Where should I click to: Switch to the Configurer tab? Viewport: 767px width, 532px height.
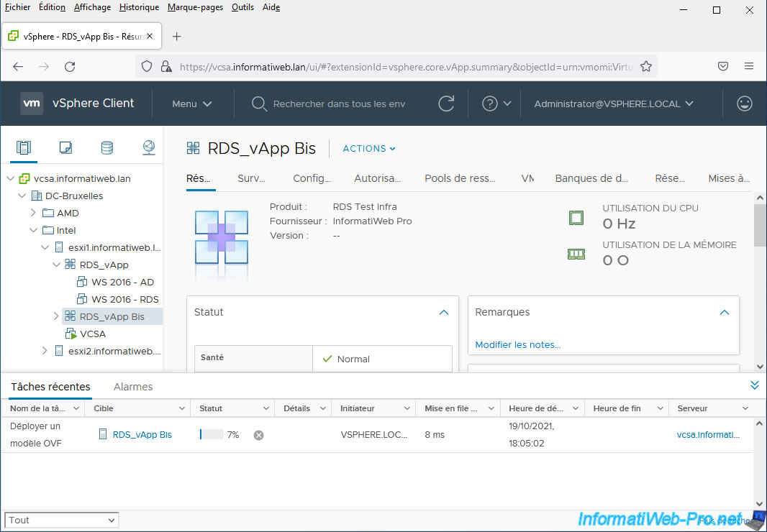click(x=312, y=178)
